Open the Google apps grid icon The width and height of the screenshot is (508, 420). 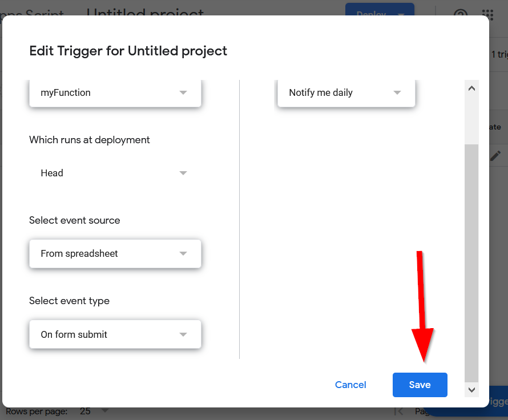[x=487, y=14]
